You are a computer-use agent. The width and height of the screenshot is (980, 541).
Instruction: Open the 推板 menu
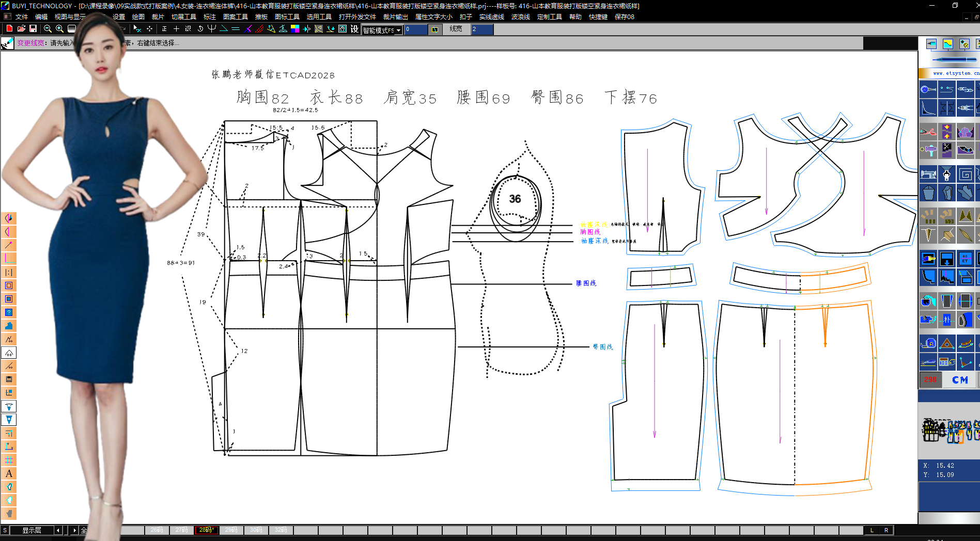point(261,17)
